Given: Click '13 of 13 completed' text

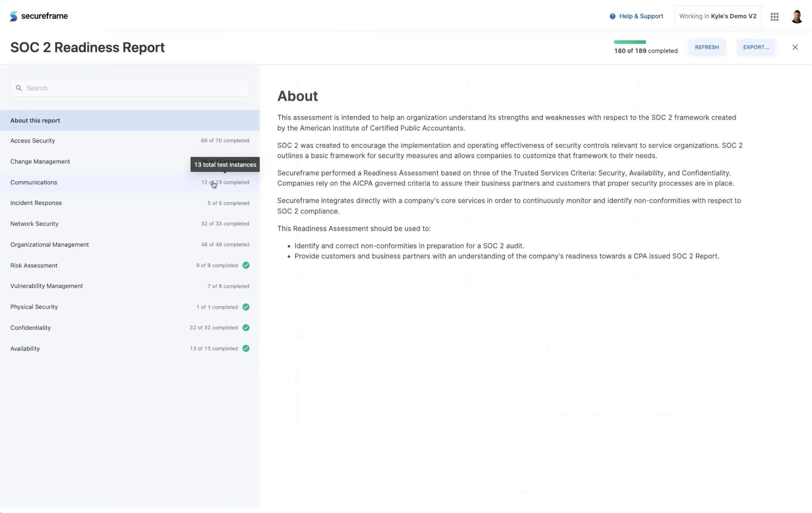Looking at the screenshot, I should point(214,348).
